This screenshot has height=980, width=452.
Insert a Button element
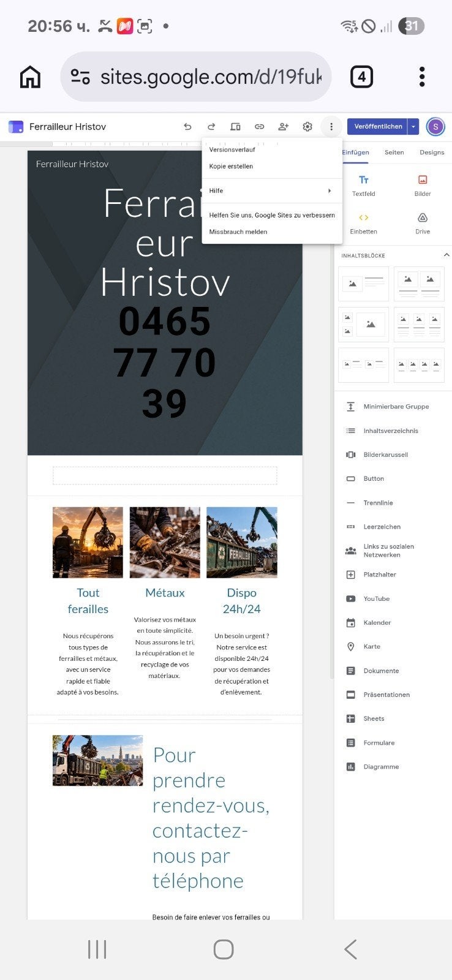(393, 478)
